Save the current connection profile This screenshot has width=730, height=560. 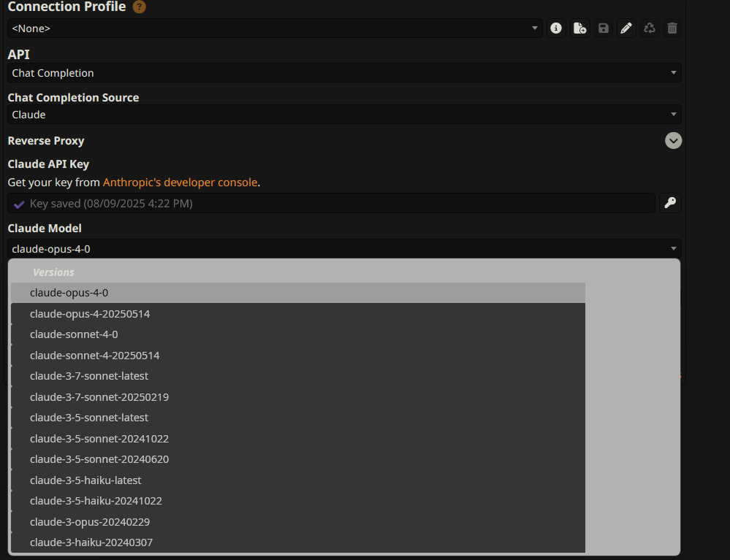pyautogui.click(x=604, y=28)
